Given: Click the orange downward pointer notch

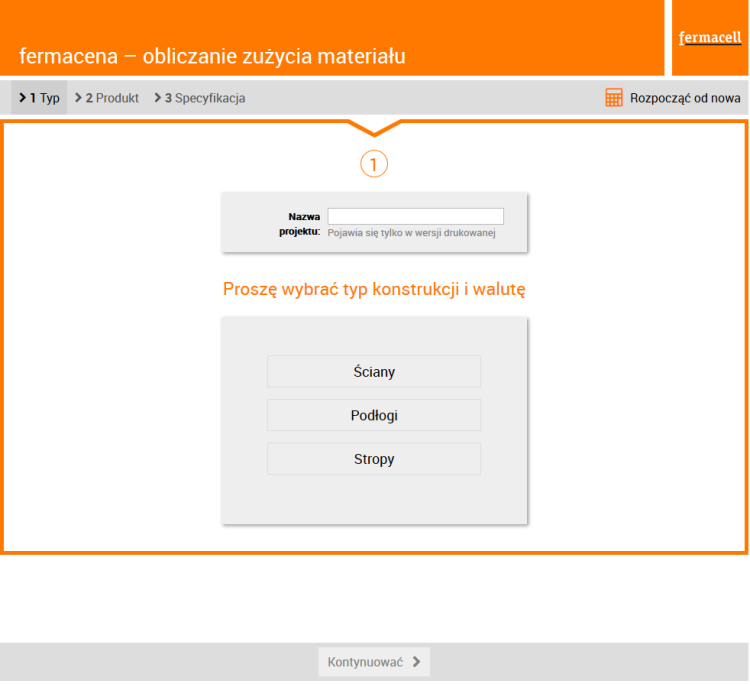Looking at the screenshot, I should click(x=374, y=127).
